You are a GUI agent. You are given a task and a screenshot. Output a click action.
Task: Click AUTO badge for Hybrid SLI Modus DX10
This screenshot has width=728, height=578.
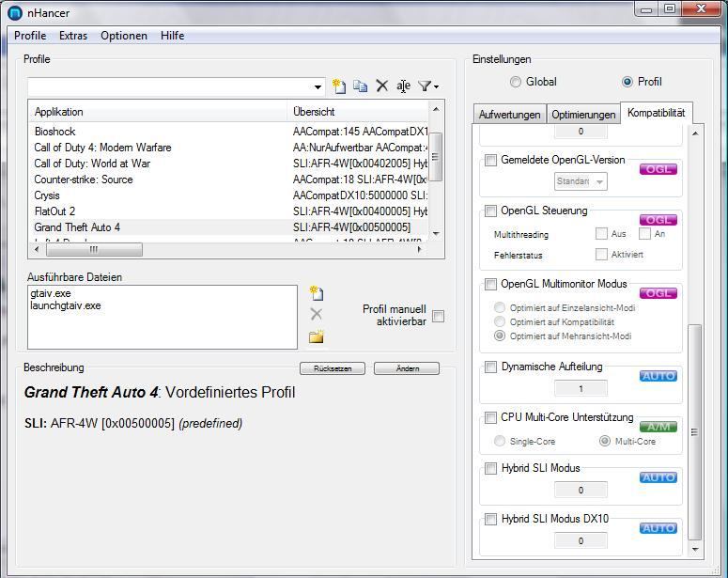[658, 528]
